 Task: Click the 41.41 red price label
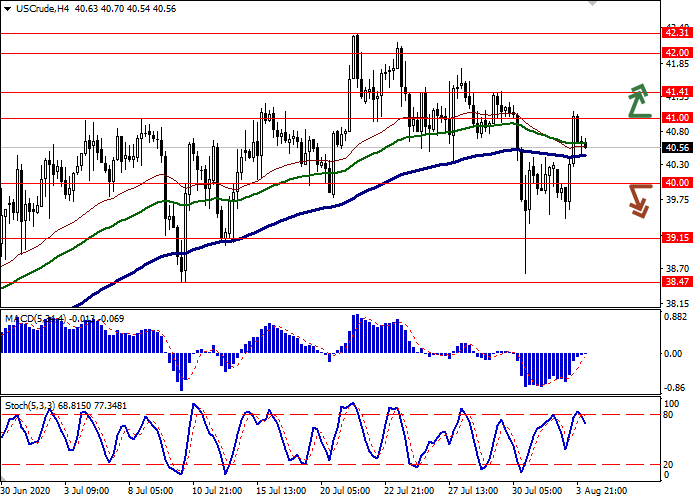677,92
